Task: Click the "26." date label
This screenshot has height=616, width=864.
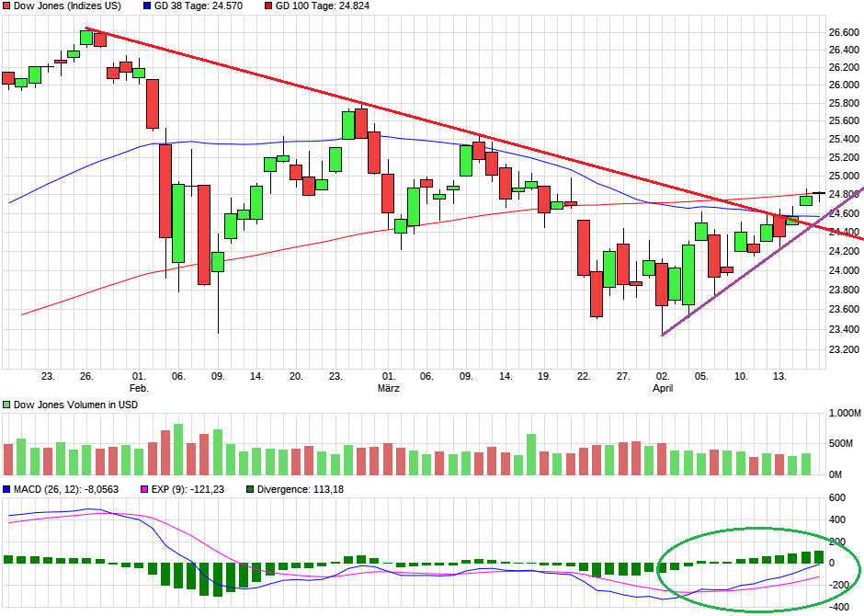Action: [x=86, y=376]
